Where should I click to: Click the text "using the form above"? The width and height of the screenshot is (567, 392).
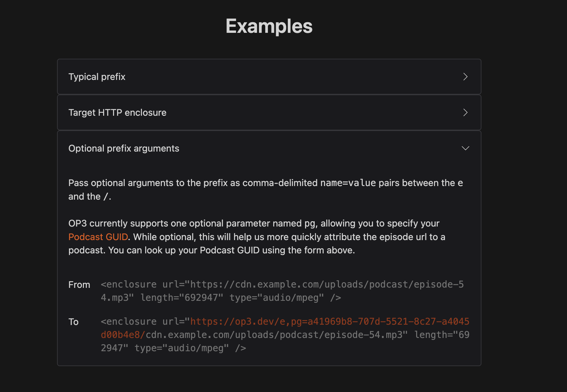pos(308,250)
